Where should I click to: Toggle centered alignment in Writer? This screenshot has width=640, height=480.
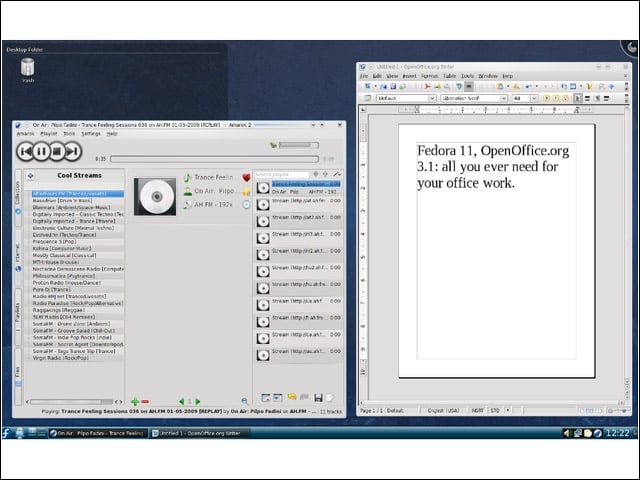tap(587, 98)
